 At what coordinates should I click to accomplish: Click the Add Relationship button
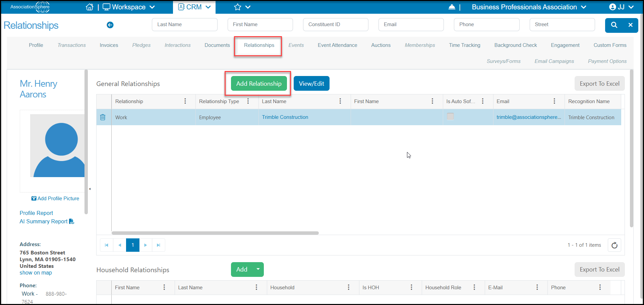tap(259, 83)
